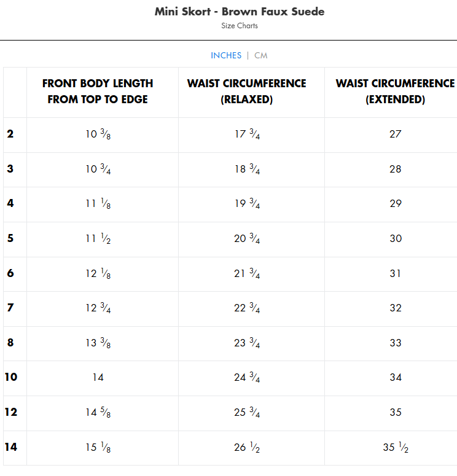Click the Mini Skort - Brown Faux Suede title
The width and height of the screenshot is (457, 476).
pyautogui.click(x=240, y=12)
